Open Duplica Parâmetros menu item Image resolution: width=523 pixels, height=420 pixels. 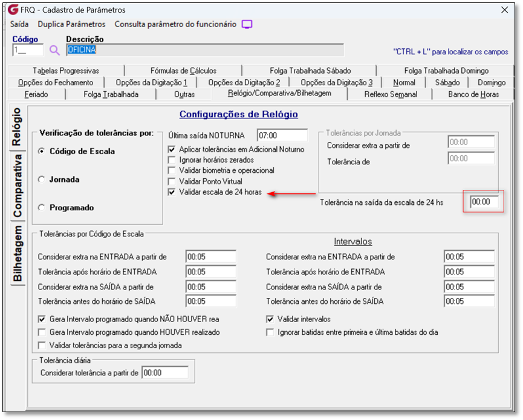(x=71, y=24)
